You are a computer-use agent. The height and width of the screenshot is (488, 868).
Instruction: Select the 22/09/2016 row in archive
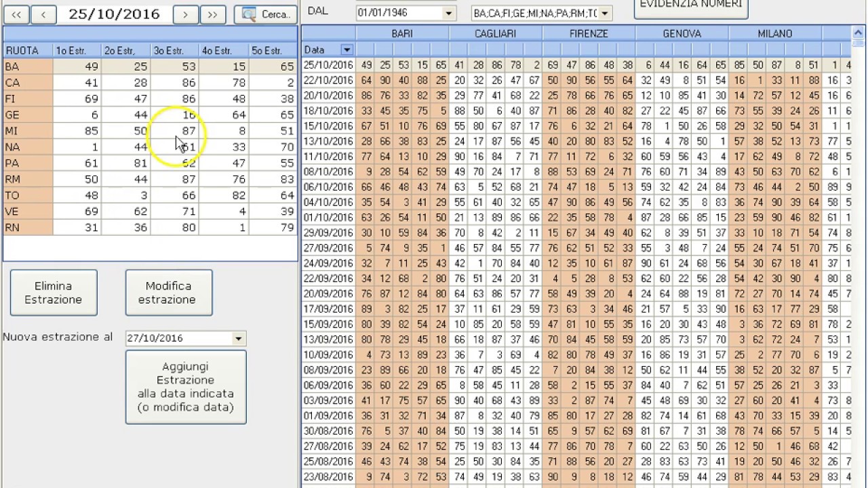[x=576, y=279]
